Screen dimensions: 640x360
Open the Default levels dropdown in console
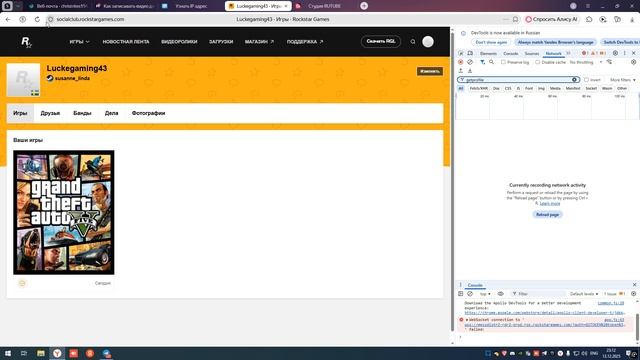[584, 294]
